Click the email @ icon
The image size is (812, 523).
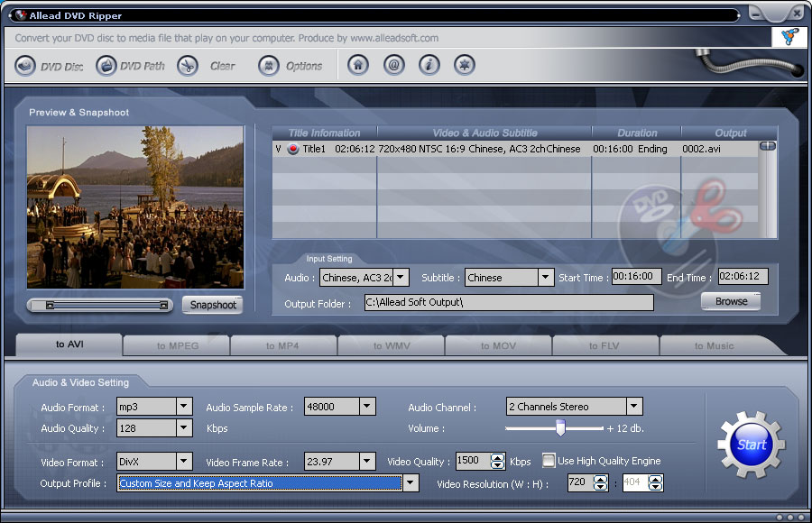pyautogui.click(x=393, y=65)
